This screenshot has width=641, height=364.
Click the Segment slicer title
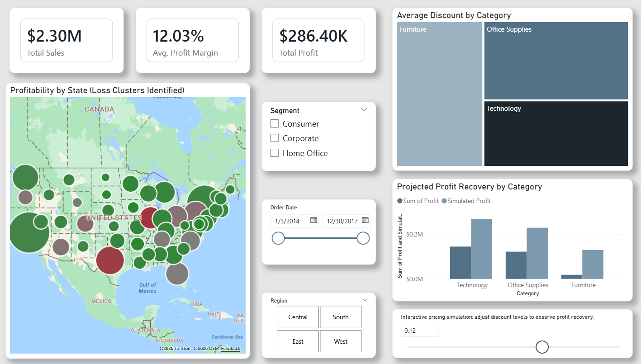[285, 110]
